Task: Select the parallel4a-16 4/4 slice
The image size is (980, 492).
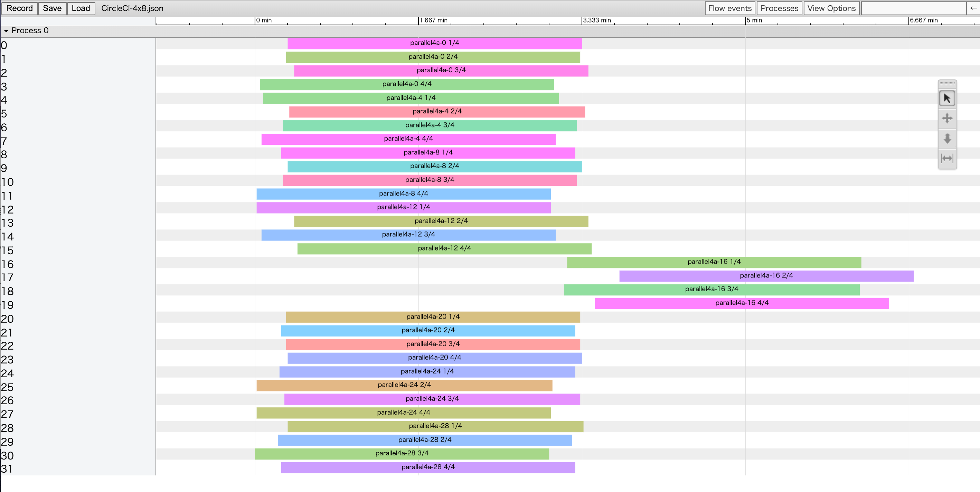Action: click(742, 303)
